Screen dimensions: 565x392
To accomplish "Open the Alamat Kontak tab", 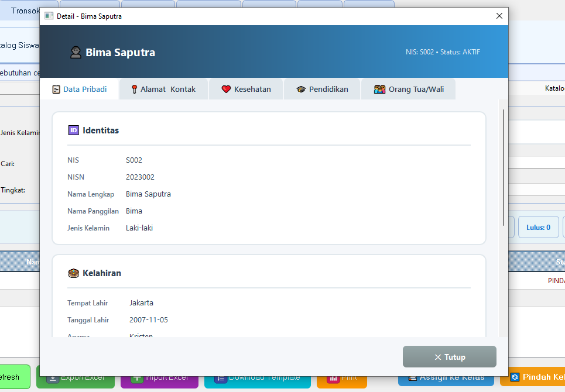I will 163,90.
